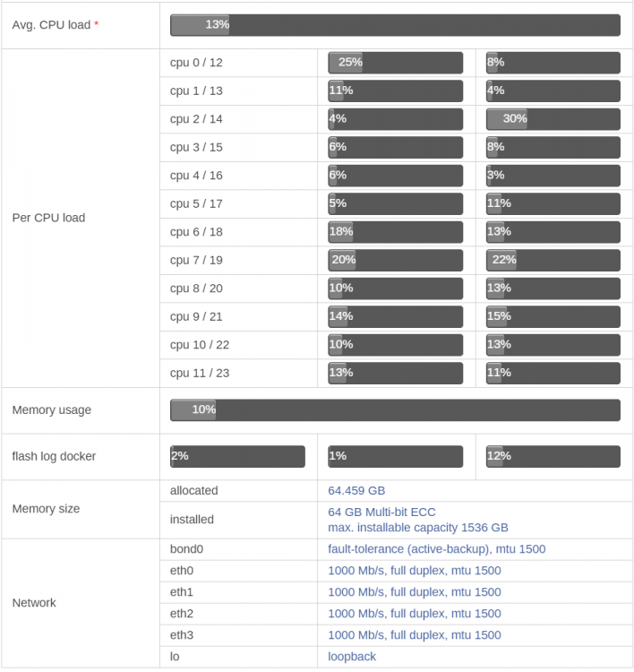Open the loopback link
Screen dimensions: 634x672
coord(352,657)
